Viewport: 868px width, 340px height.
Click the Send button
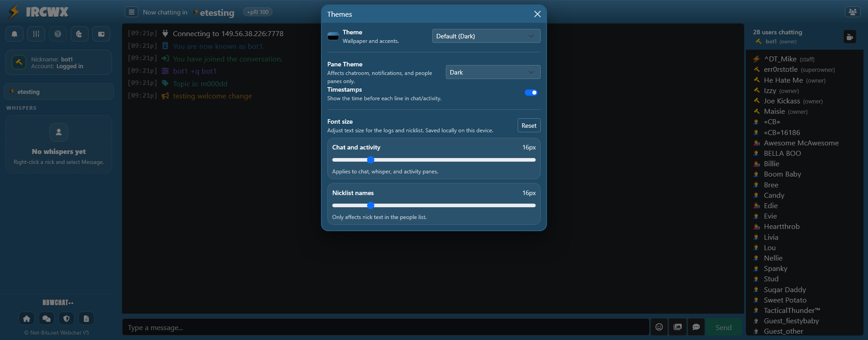[723, 327]
